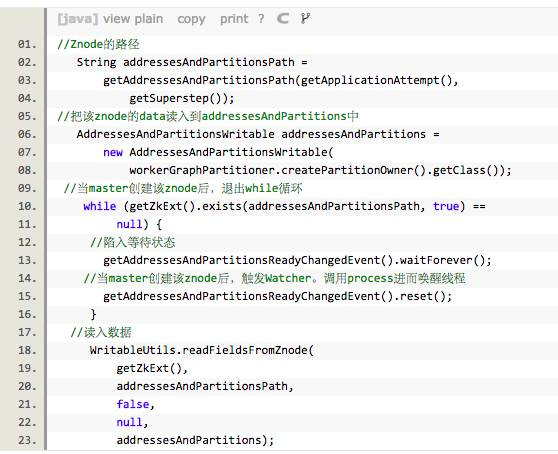
Task: Open the '?' help link
Action: tap(261, 19)
